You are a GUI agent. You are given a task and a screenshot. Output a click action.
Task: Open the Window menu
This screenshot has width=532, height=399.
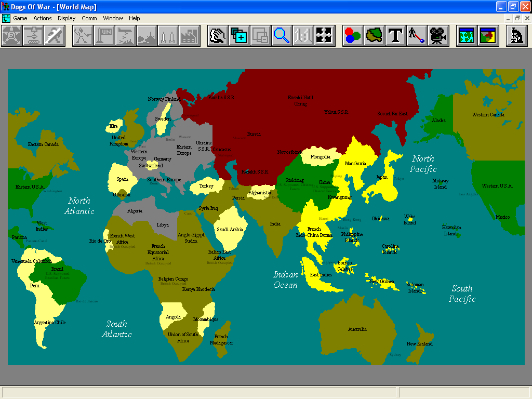113,18
